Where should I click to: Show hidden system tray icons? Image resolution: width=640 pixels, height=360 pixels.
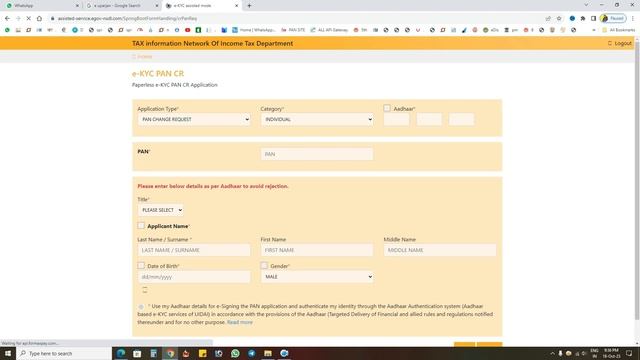point(552,353)
